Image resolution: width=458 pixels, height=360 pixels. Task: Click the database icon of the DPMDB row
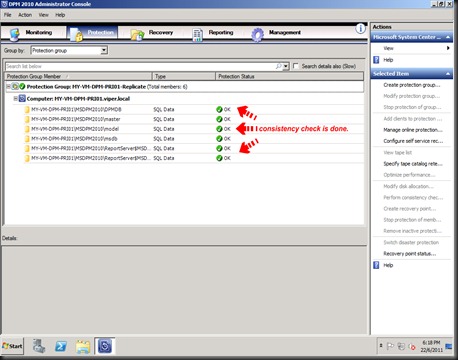pyautogui.click(x=27, y=109)
